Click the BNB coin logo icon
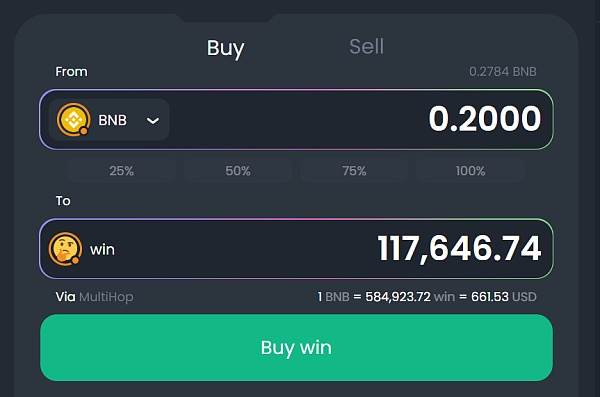Image resolution: width=600 pixels, height=397 pixels. pyautogui.click(x=73, y=120)
